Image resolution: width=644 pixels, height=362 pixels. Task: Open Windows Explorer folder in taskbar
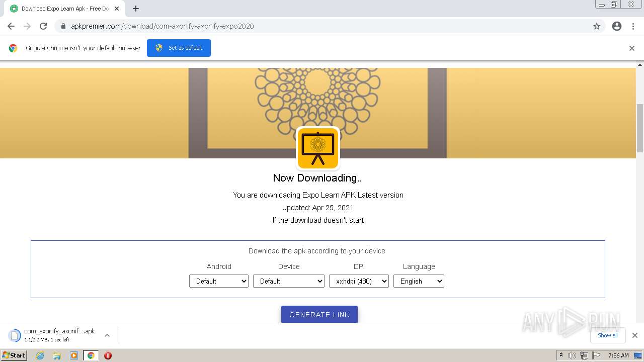click(x=57, y=355)
